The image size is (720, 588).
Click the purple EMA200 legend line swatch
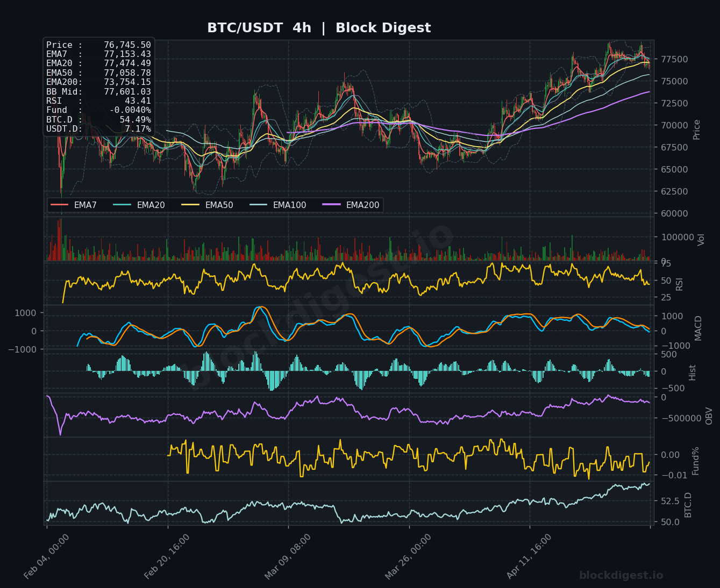click(331, 205)
